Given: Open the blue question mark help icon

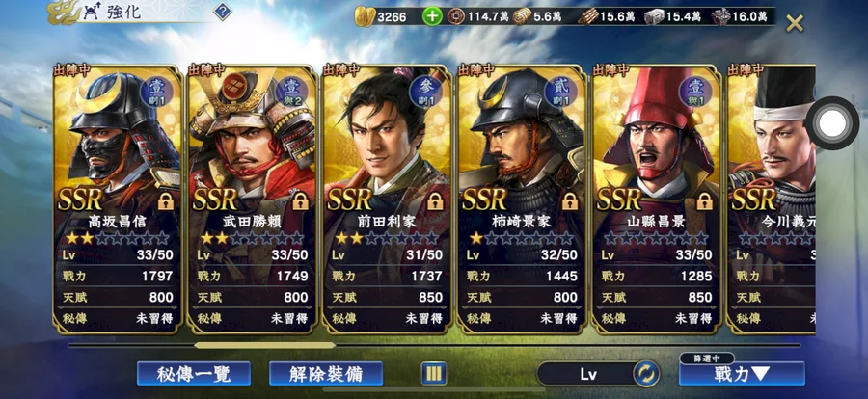Looking at the screenshot, I should pyautogui.click(x=222, y=11).
